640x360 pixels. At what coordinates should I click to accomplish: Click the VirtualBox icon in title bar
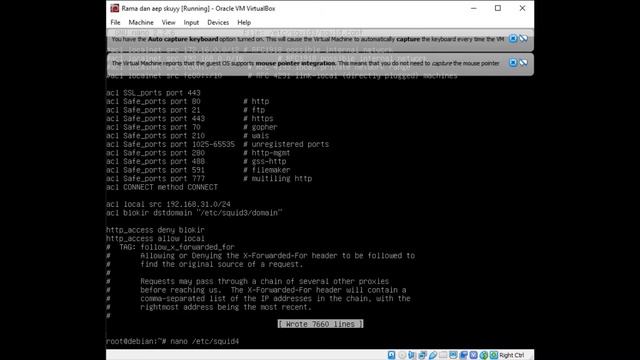(x=115, y=8)
